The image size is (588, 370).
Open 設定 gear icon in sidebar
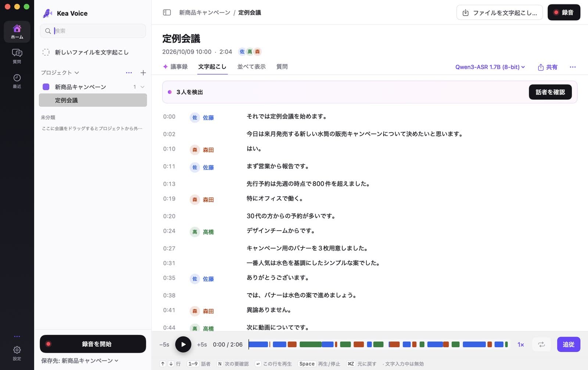pos(17,353)
